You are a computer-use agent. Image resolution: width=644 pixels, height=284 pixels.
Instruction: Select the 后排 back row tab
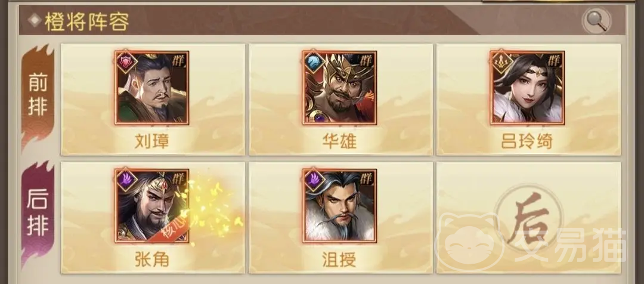pos(38,214)
